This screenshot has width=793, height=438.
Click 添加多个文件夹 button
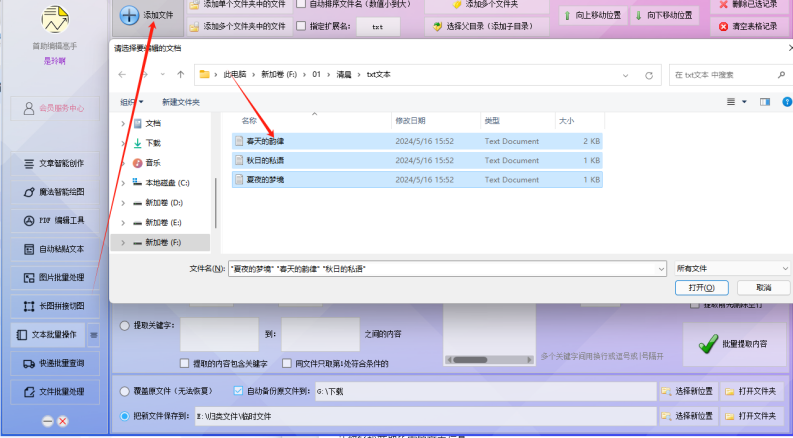(487, 5)
